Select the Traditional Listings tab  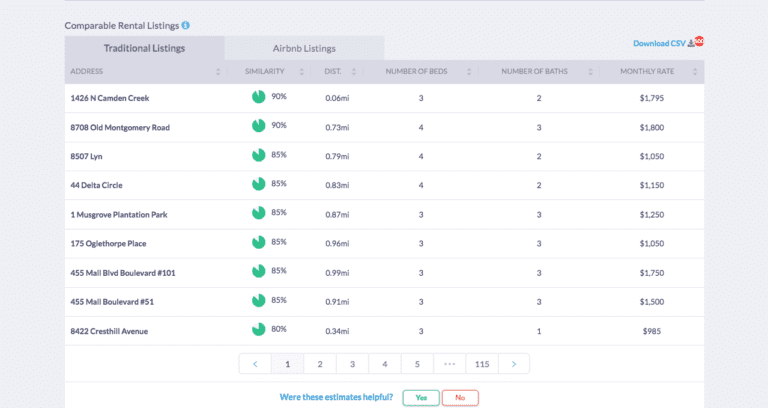point(144,48)
